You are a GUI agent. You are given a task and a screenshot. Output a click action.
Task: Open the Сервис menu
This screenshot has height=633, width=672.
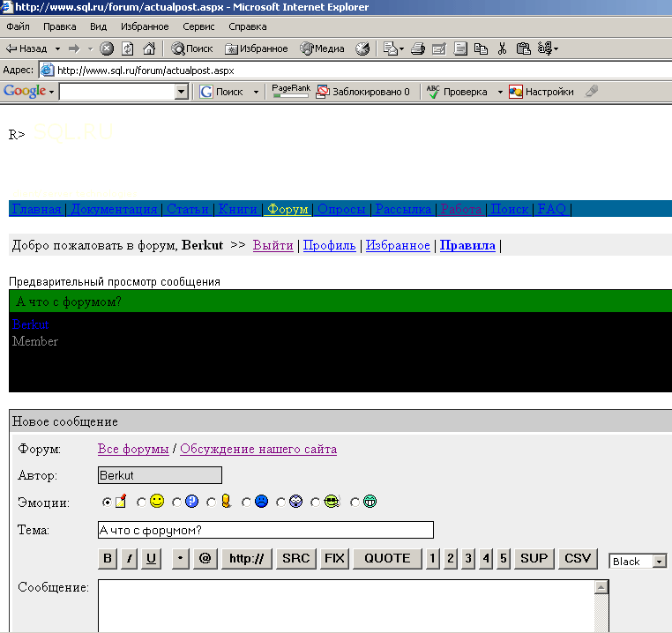[x=198, y=26]
